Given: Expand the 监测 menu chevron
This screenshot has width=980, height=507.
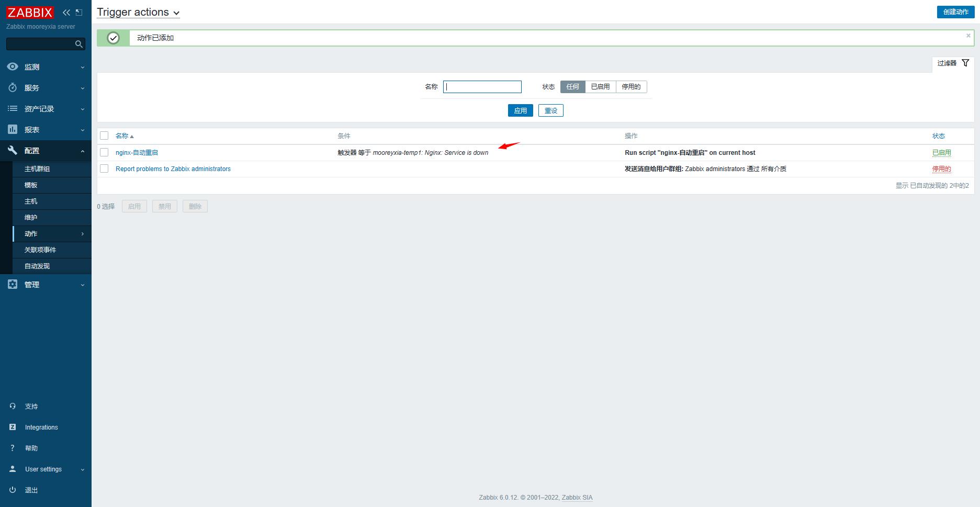Looking at the screenshot, I should coord(82,67).
